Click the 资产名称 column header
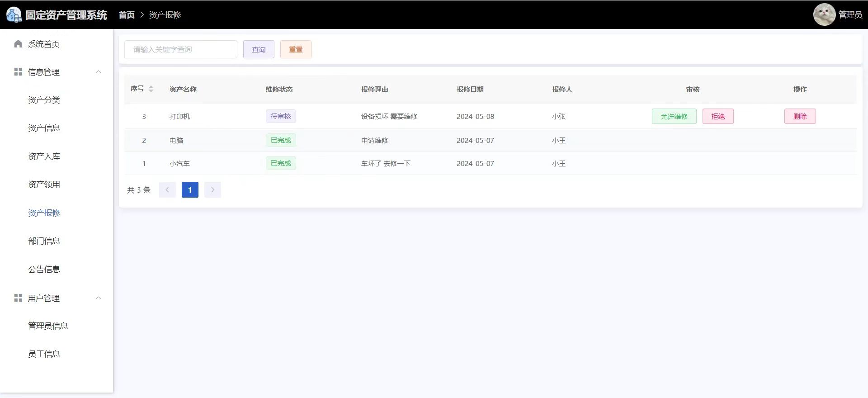 (183, 89)
